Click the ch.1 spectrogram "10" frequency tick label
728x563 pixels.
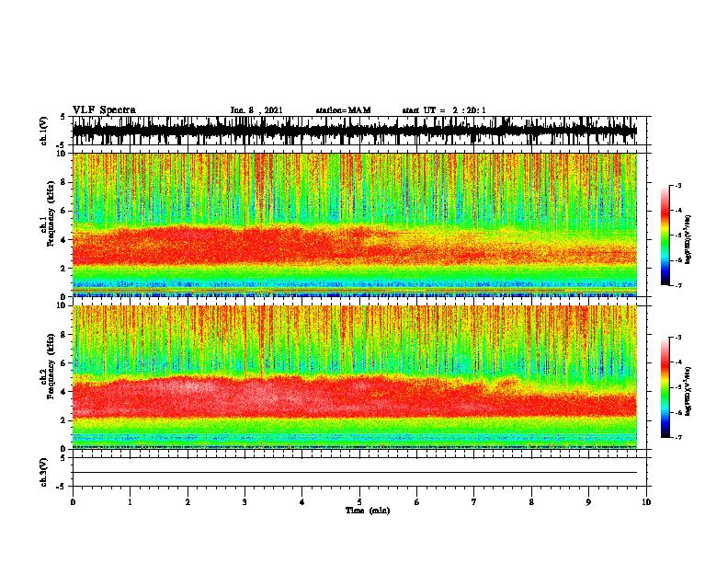(63, 154)
